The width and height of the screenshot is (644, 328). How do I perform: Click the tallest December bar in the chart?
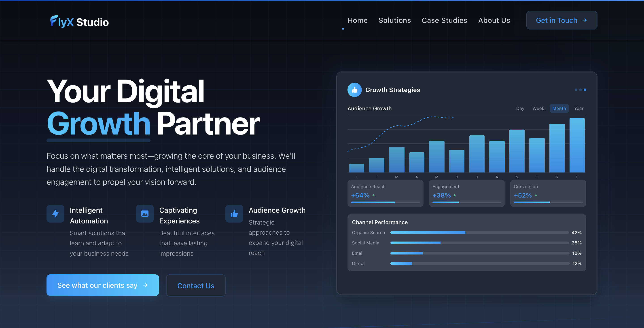tap(577, 145)
